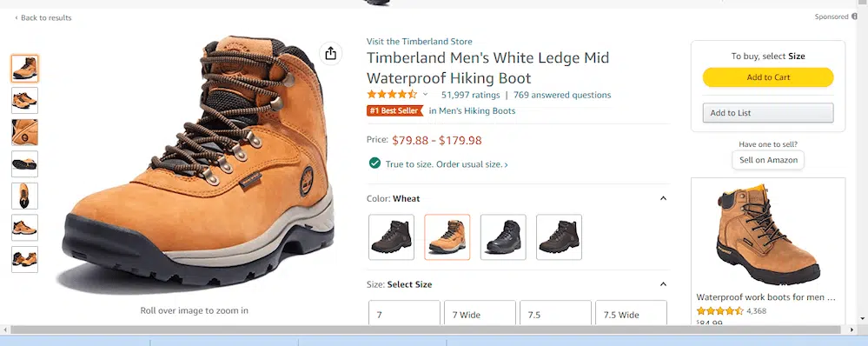The image size is (868, 346).
Task: Click the green true-to-size checkmark icon
Action: (x=374, y=163)
